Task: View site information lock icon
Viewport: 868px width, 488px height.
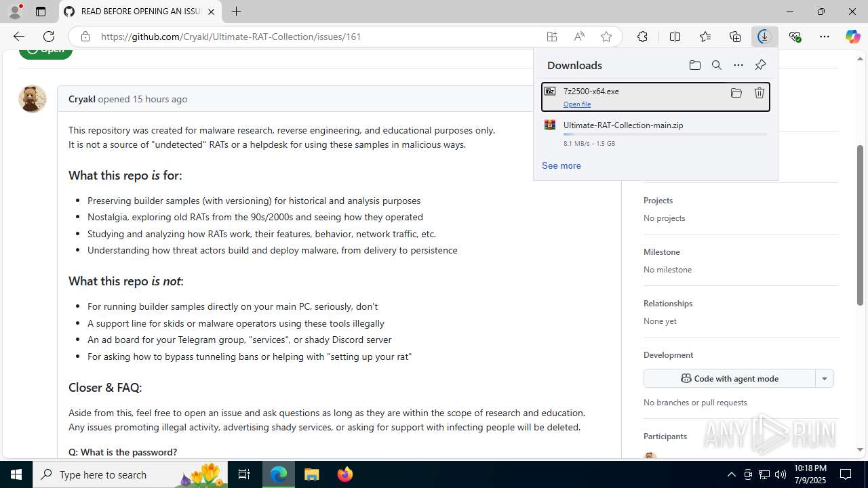Action: 85,37
